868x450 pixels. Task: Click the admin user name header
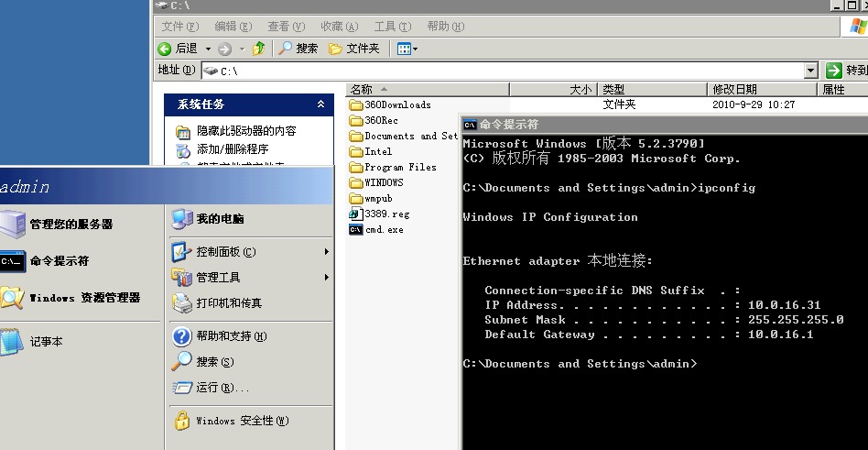[25, 187]
